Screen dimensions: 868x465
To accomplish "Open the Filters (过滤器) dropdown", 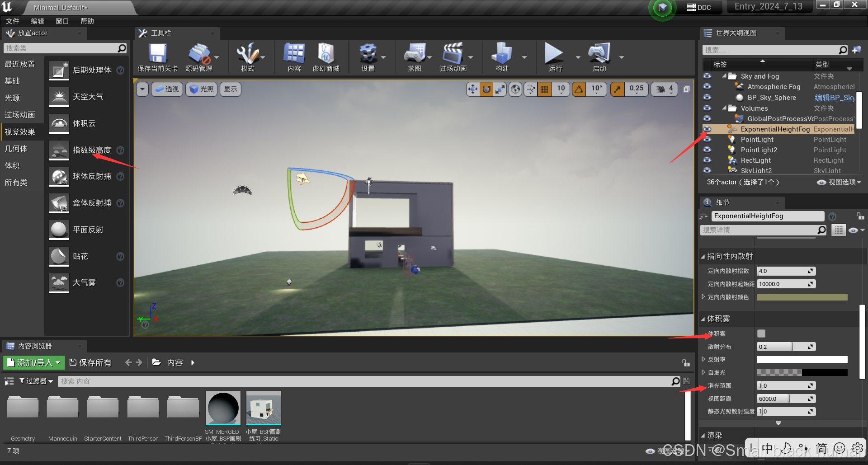I will [36, 381].
